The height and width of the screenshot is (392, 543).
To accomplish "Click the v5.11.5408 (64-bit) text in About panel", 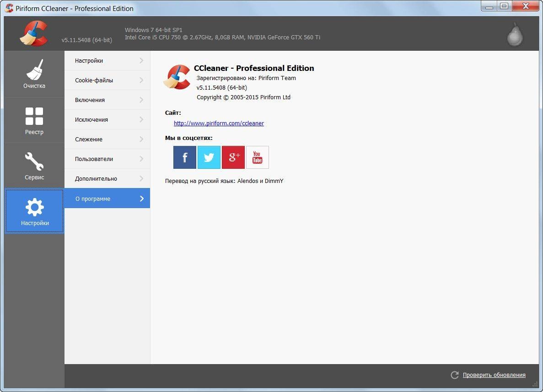I will tap(221, 88).
